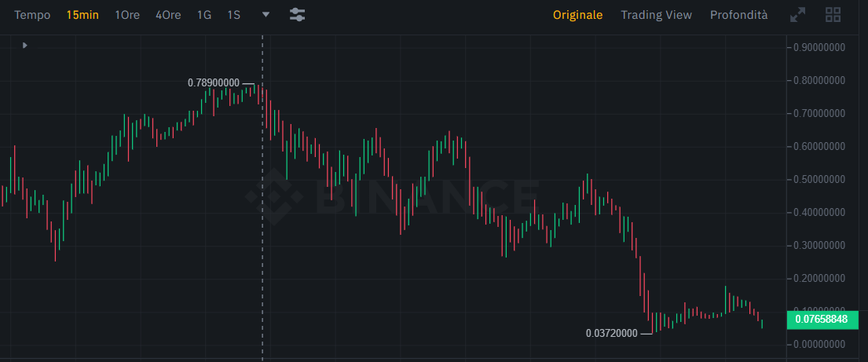Screen dimensions: 868x362
Task: Select the 15min interval
Action: pyautogui.click(x=82, y=15)
